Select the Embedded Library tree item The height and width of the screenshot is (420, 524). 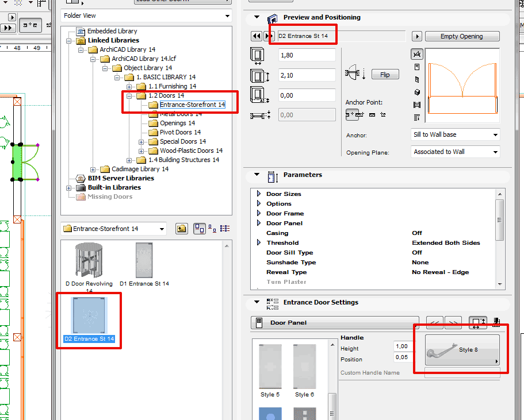click(x=112, y=31)
